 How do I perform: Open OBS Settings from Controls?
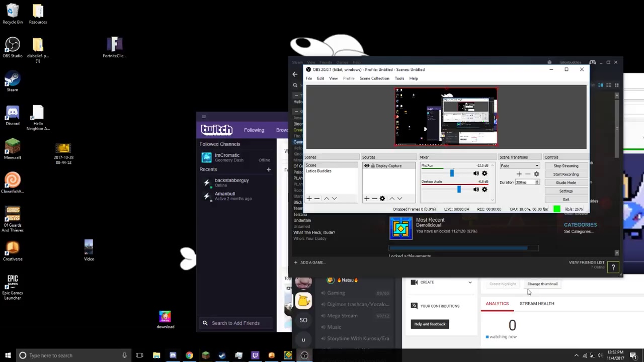pyautogui.click(x=566, y=191)
